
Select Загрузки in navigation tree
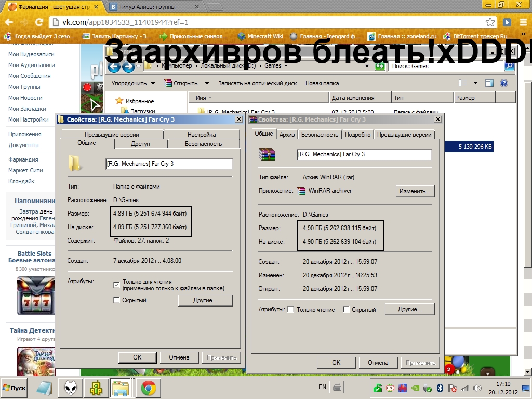tap(138, 111)
